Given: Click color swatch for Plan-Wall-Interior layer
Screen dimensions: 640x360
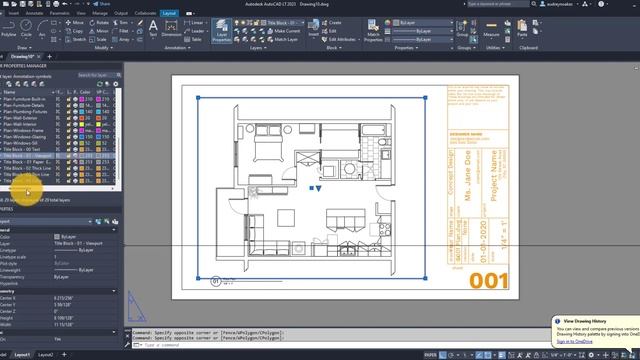Looking at the screenshot, I should (x=82, y=124).
